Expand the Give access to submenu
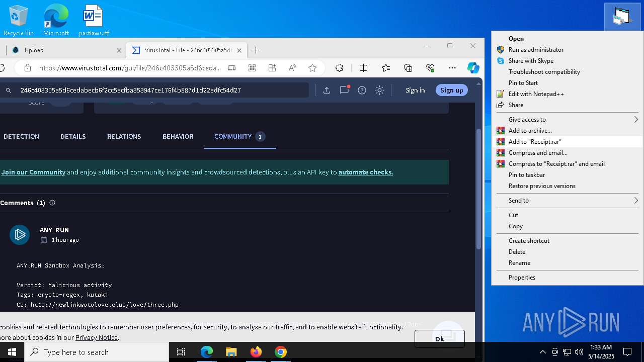Screen dimensions: 644x362 coord(567,120)
